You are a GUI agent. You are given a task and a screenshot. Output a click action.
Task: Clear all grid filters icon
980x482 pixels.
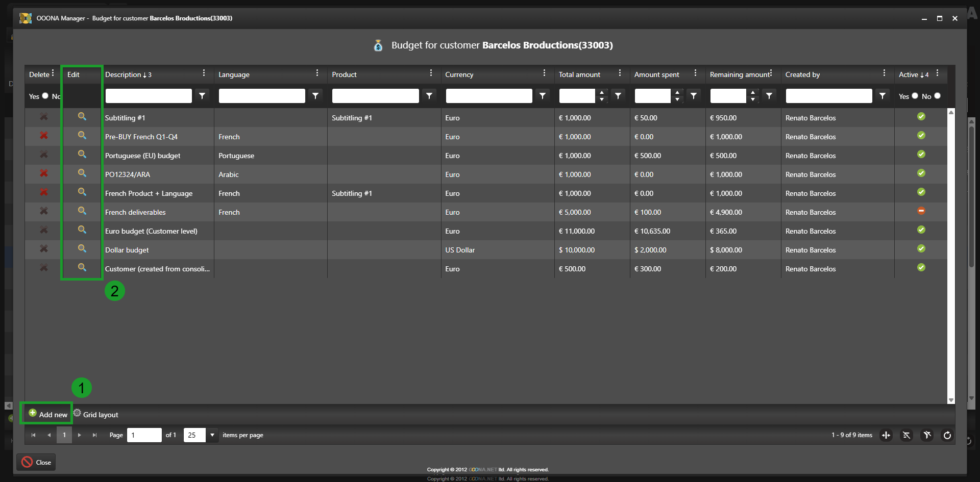click(x=926, y=435)
